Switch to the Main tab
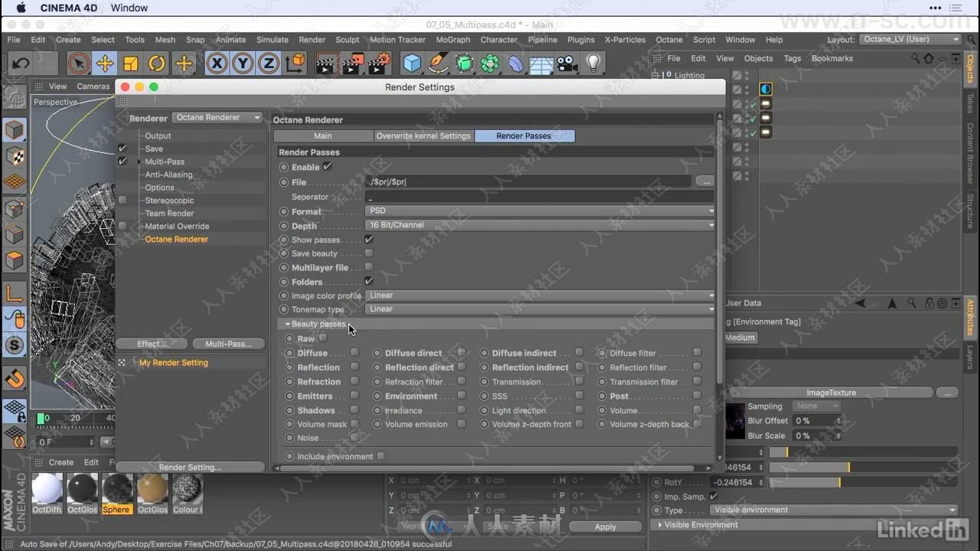Screen dimensions: 980x551 coord(323,135)
